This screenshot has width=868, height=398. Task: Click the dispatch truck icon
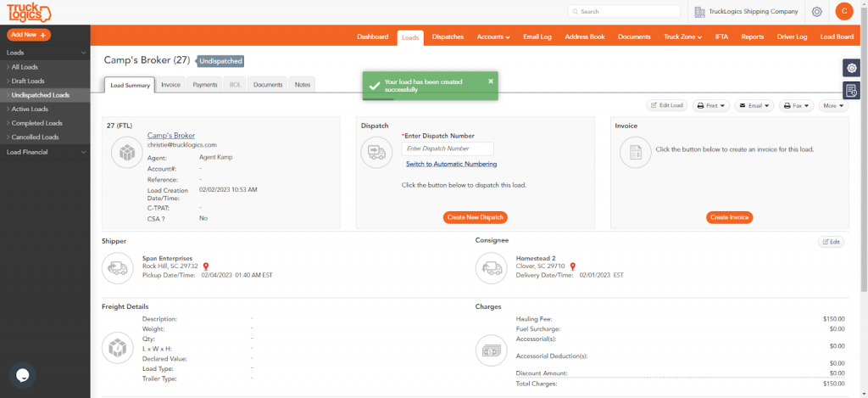pyautogui.click(x=376, y=153)
